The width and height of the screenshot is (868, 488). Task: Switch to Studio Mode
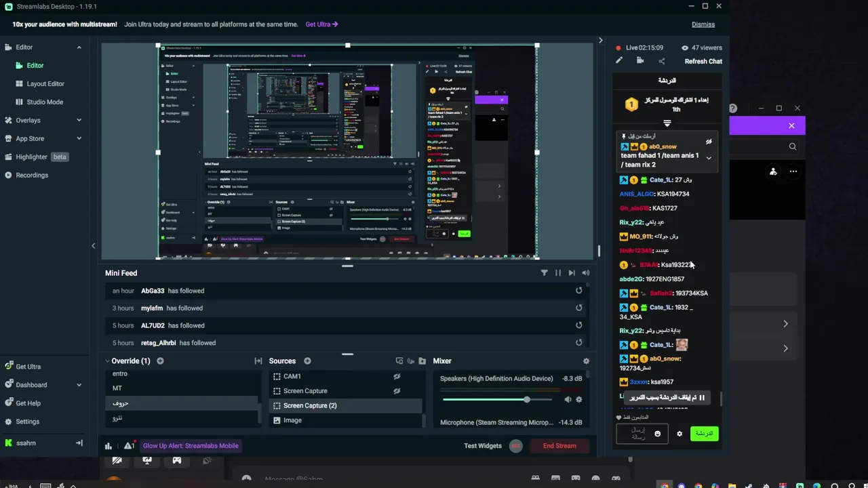44,102
